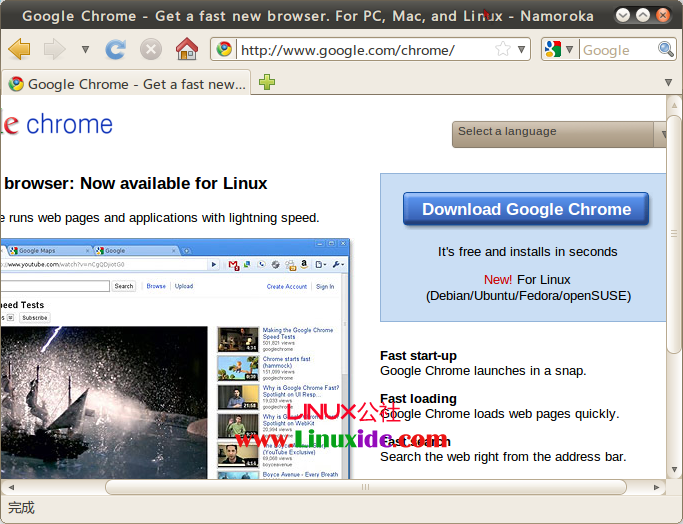683x524 pixels.
Task: Open the address bar history dropdown
Action: pos(521,49)
